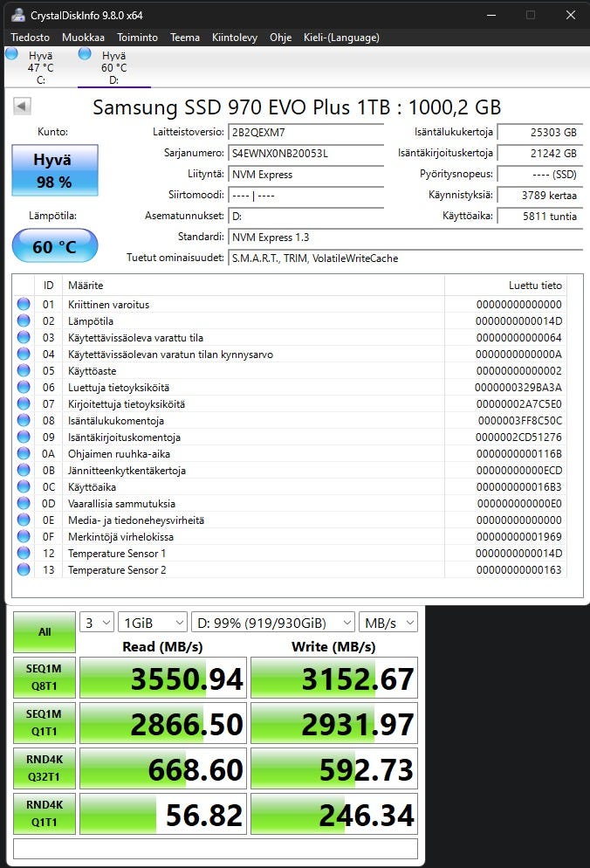Click status orb beside Käyttöaste row
Screen dimensions: 590x868
(x=24, y=370)
